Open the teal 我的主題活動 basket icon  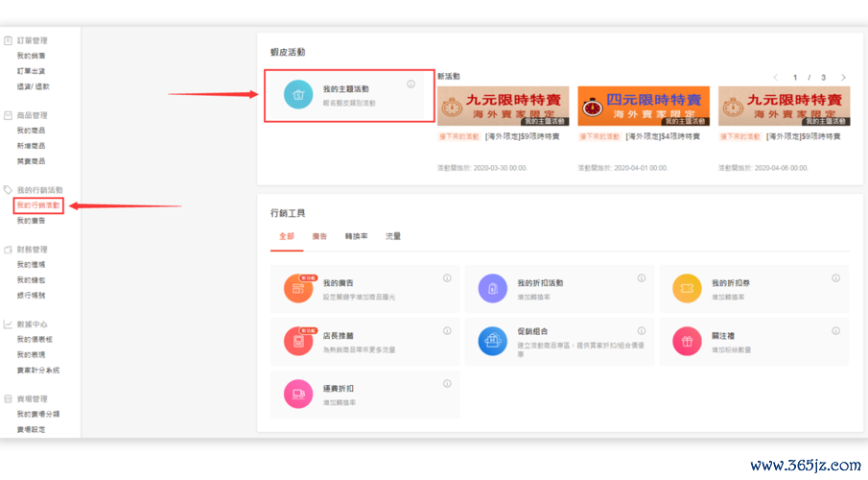[298, 94]
